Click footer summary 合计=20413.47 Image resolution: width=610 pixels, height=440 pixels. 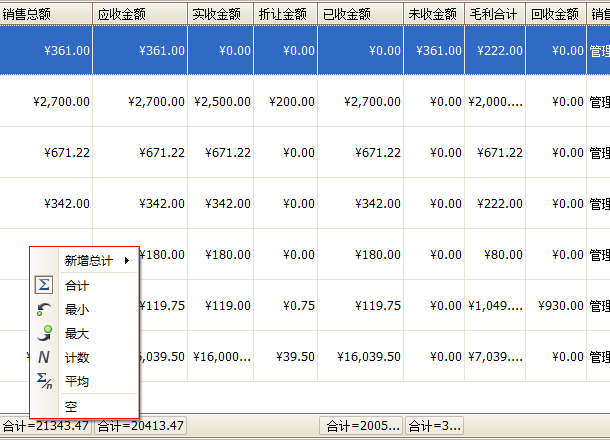[x=140, y=426]
